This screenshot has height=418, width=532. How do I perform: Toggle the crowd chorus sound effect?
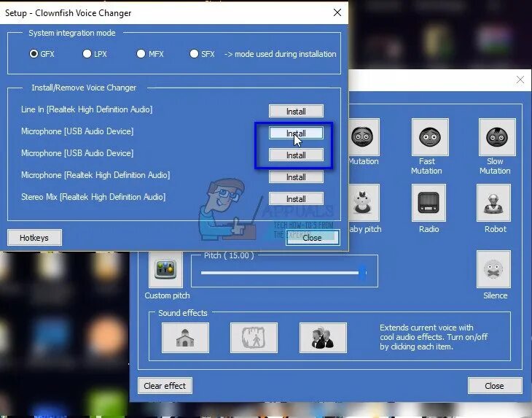(x=323, y=338)
